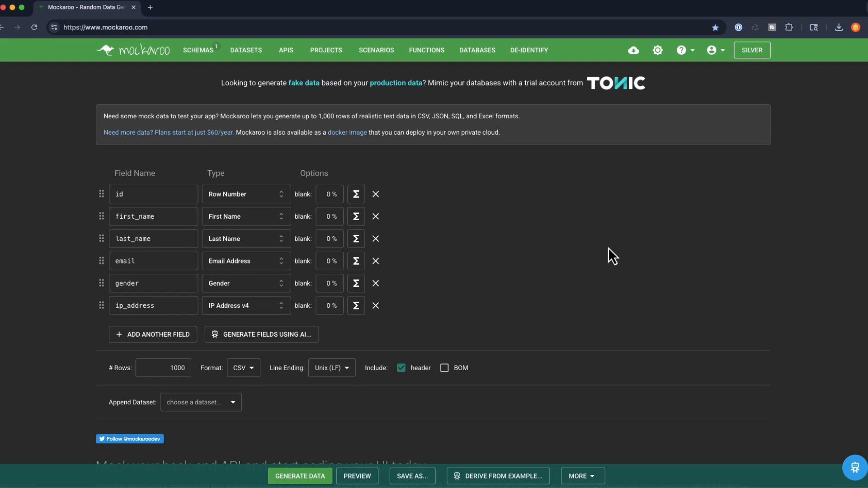Screen dimensions: 868x488
Task: Open the formula editor for email field
Action: click(x=356, y=261)
